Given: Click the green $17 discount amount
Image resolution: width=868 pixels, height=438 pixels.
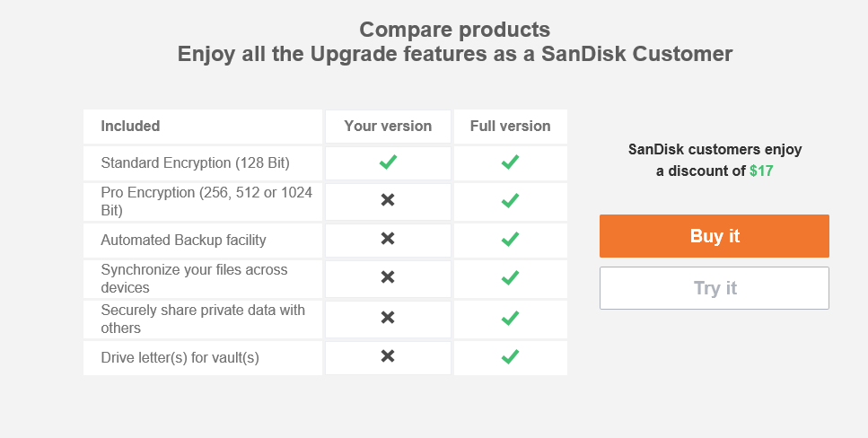Looking at the screenshot, I should coord(761,171).
